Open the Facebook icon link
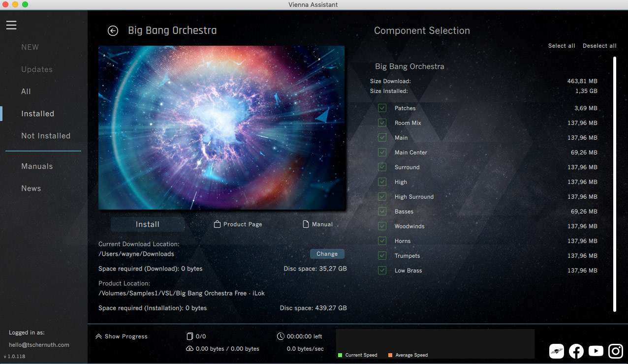The width and height of the screenshot is (628, 364). pyautogui.click(x=576, y=351)
